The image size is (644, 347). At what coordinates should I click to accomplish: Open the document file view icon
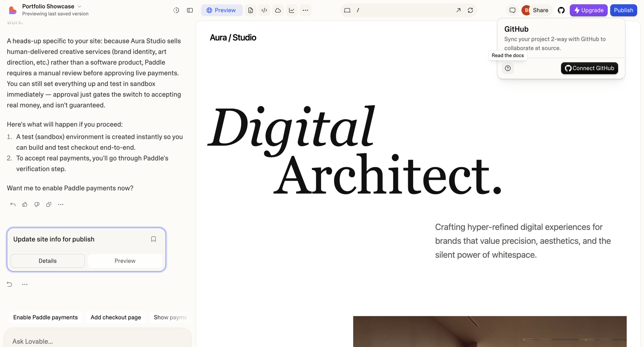[x=250, y=10]
